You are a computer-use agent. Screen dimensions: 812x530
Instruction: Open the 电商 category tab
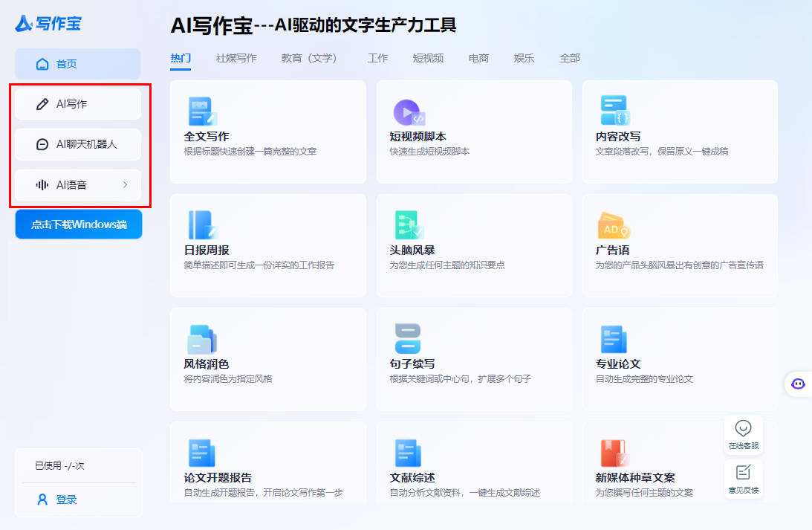click(478, 57)
